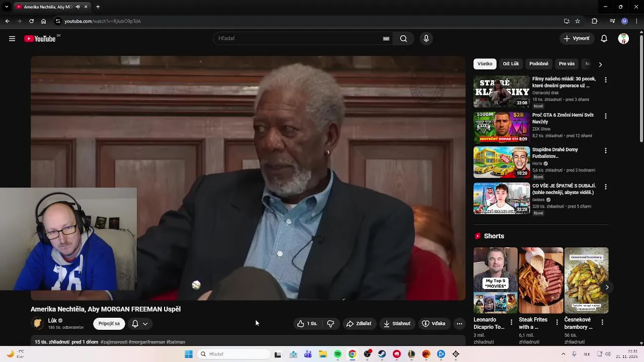Viewport: 644px width, 362px height.
Task: Open the Stupídne Drahé Domy thumbnail
Action: [x=502, y=162]
